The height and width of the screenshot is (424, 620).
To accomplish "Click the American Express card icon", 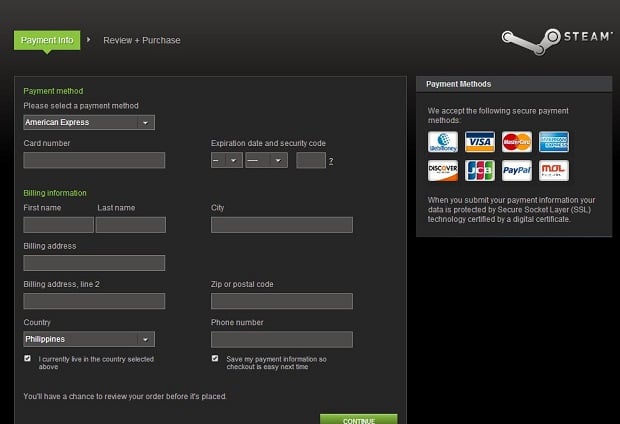I will click(x=553, y=142).
